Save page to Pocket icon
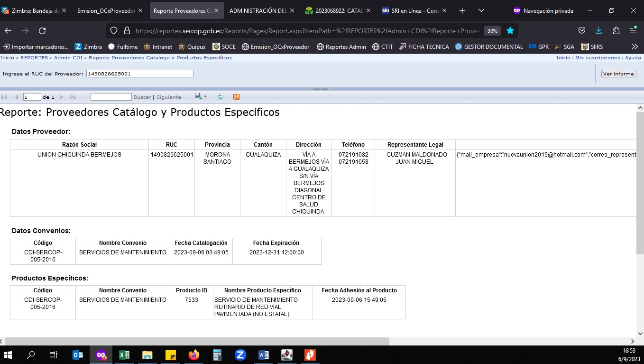 (x=582, y=30)
